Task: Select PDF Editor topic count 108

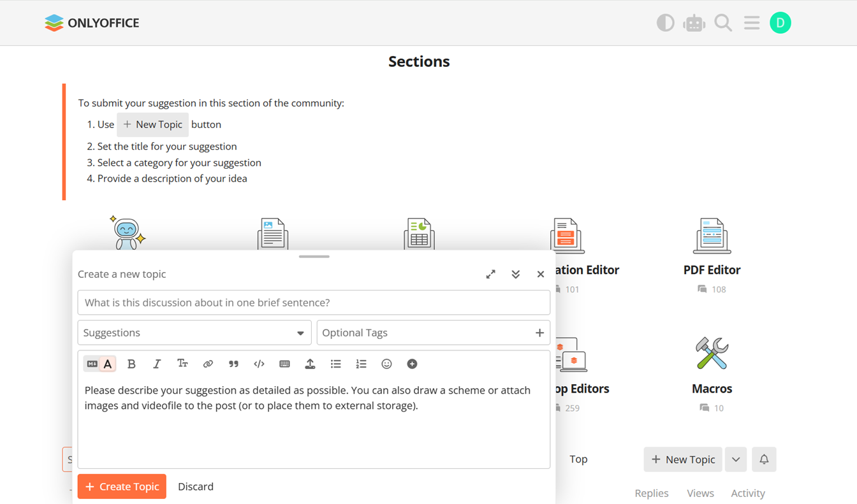Action: 712,289
